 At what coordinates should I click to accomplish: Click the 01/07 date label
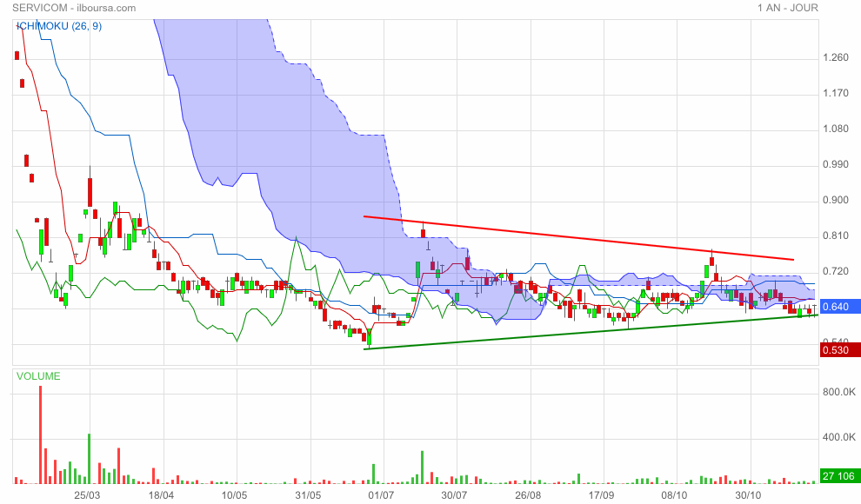pyautogui.click(x=381, y=495)
